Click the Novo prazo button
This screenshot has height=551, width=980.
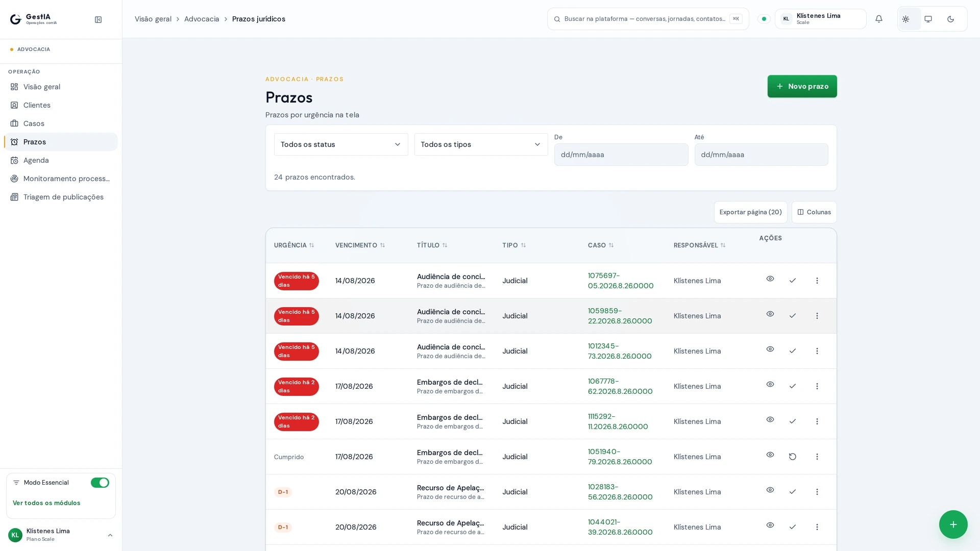click(802, 86)
